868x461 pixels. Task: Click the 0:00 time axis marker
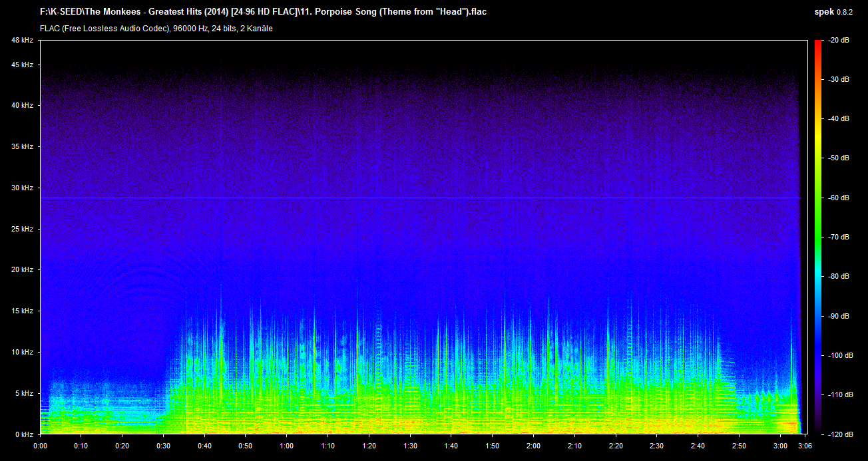point(40,446)
